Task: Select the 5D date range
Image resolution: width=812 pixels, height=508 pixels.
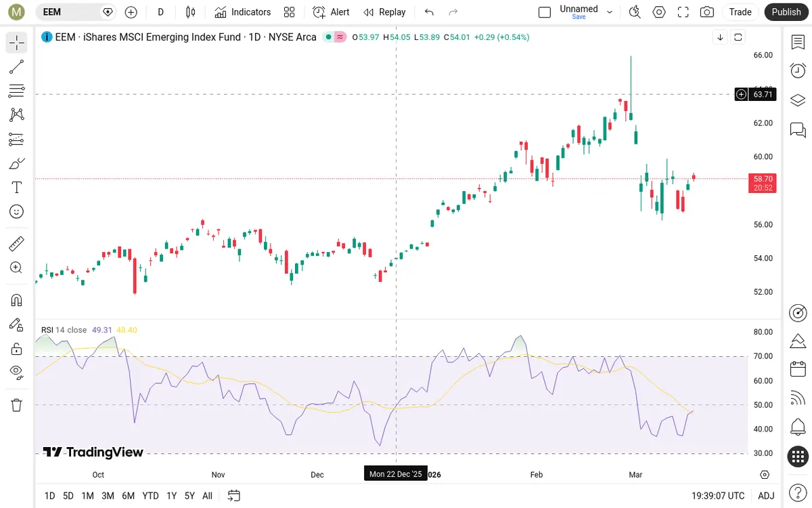Action: [x=68, y=496]
